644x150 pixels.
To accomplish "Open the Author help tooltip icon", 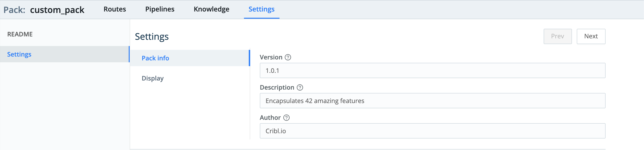I will coord(286,118).
